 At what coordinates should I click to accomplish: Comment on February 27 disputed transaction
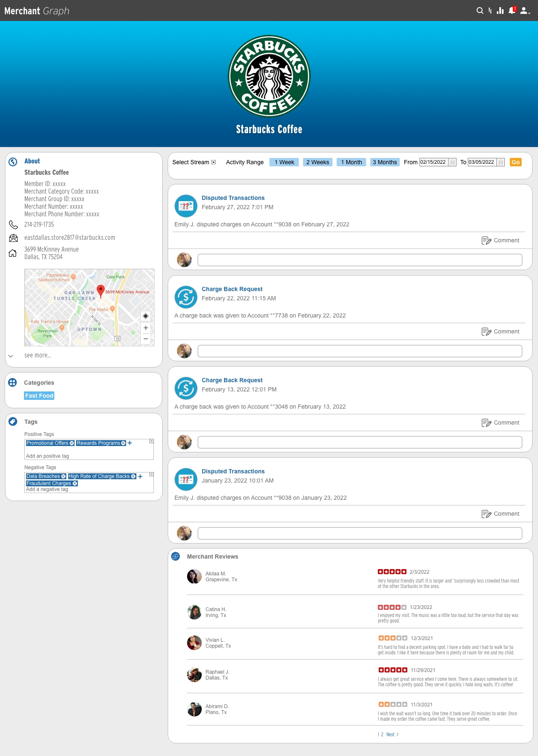(501, 240)
